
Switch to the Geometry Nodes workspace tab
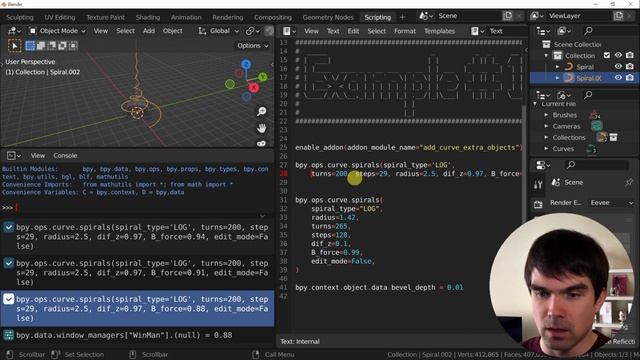[328, 18]
